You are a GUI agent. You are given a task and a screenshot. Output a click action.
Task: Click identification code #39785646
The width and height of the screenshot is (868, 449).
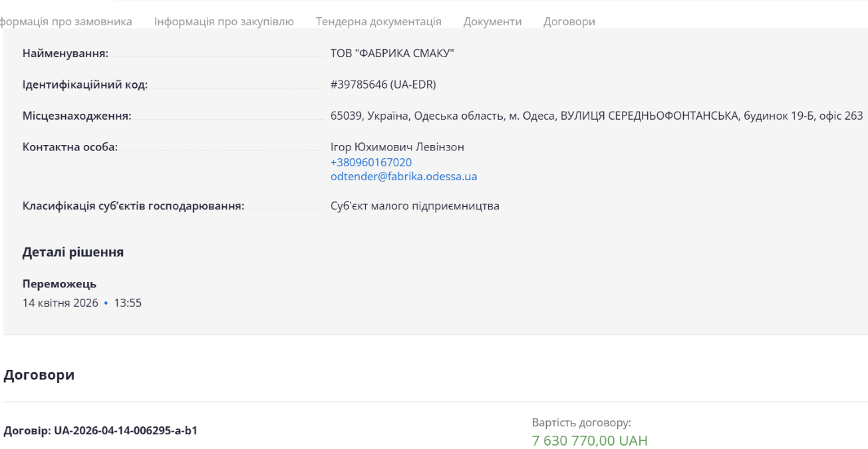pyautogui.click(x=382, y=84)
